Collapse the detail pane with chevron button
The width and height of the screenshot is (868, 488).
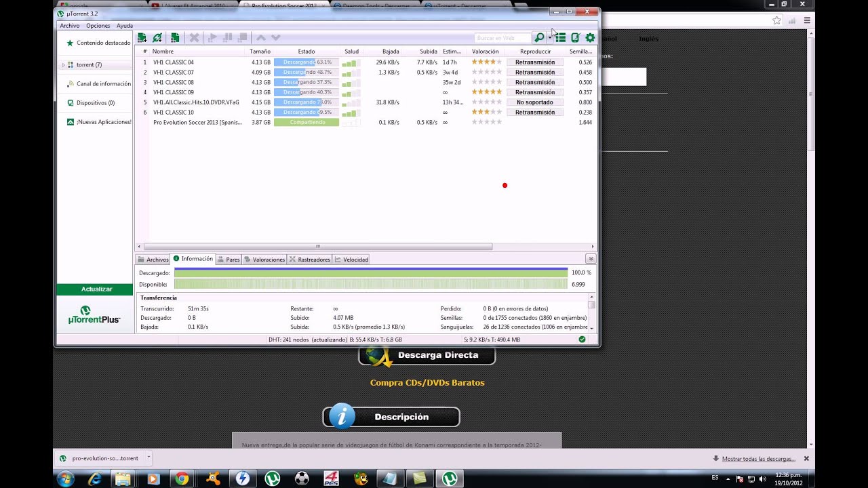pyautogui.click(x=591, y=259)
